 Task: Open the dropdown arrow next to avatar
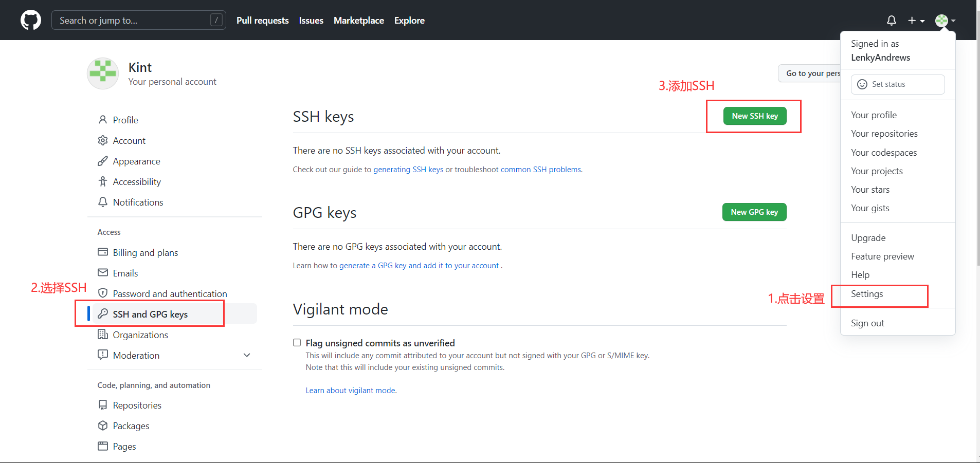953,21
